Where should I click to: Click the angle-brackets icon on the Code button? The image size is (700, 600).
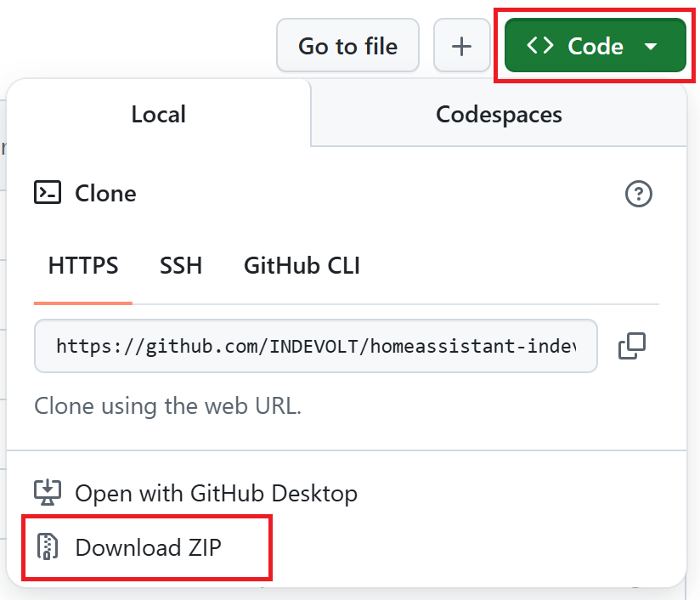(540, 46)
